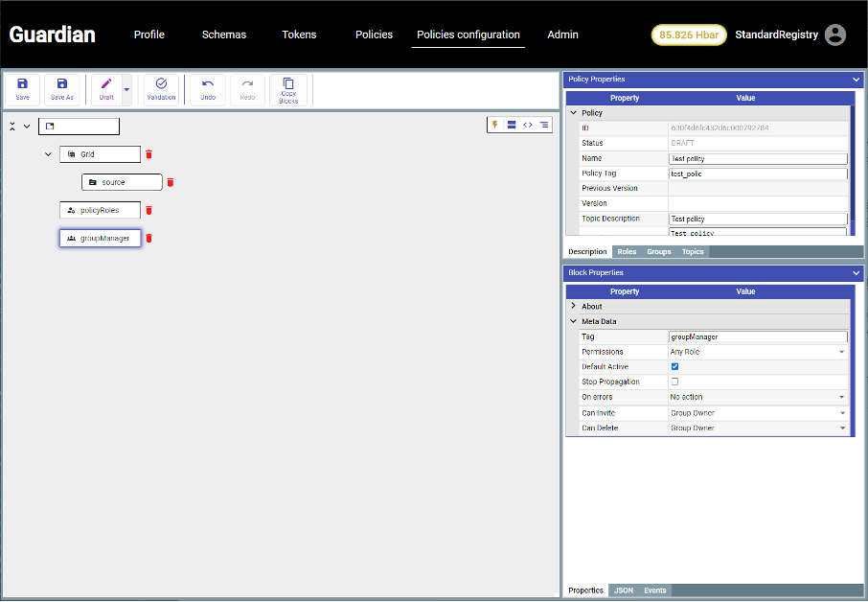Select the policyRoles block in the tree
This screenshot has height=602, width=868.
[x=100, y=210]
